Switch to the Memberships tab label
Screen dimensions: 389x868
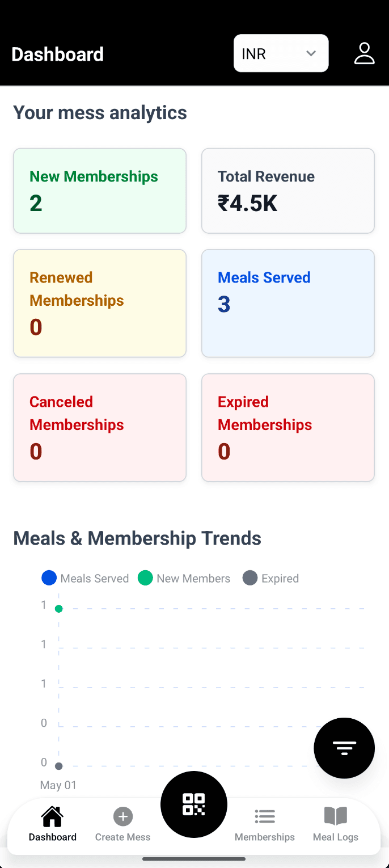265,837
